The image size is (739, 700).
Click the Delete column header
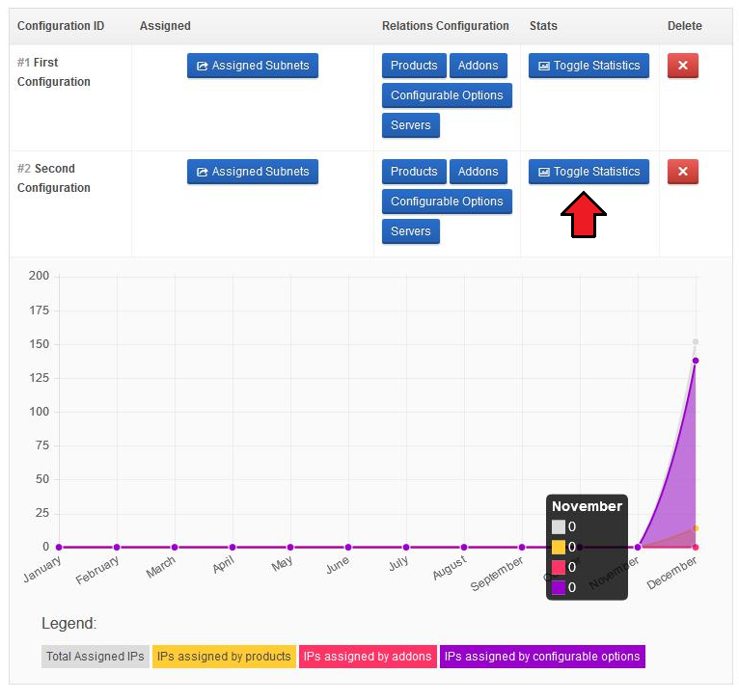click(684, 26)
